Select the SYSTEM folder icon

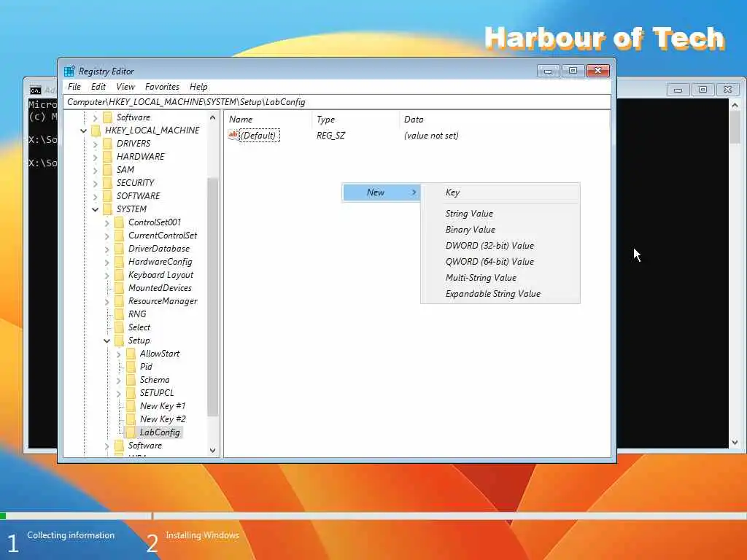[x=108, y=209]
